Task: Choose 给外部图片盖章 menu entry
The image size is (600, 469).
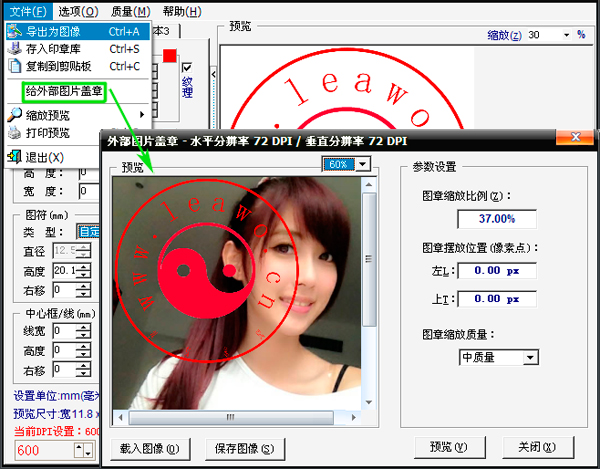Action: point(64,91)
